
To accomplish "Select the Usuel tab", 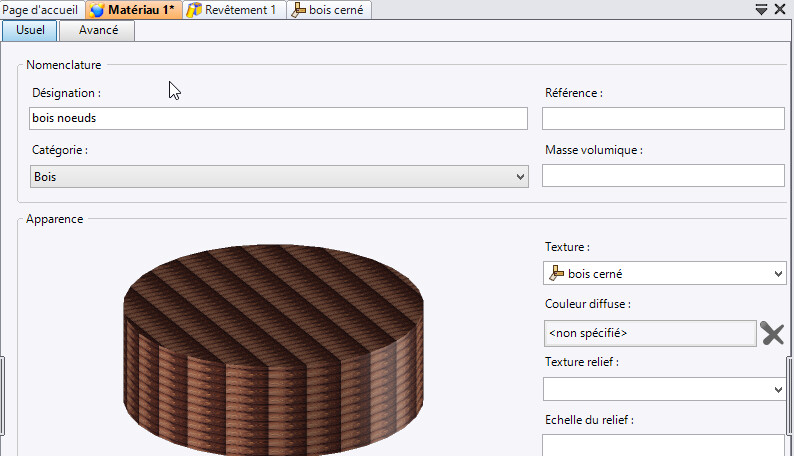I will (30, 30).
